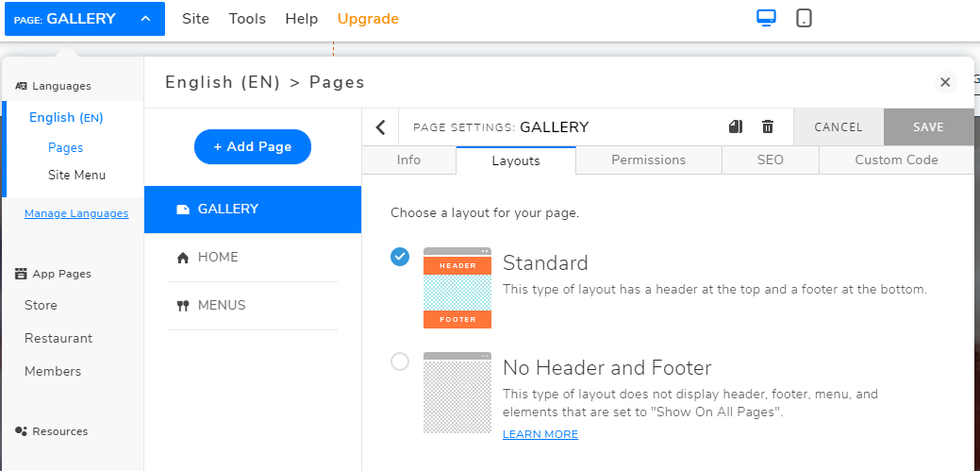Screen dimensions: 980x471
Task: Select the Home page in list
Action: coord(218,257)
